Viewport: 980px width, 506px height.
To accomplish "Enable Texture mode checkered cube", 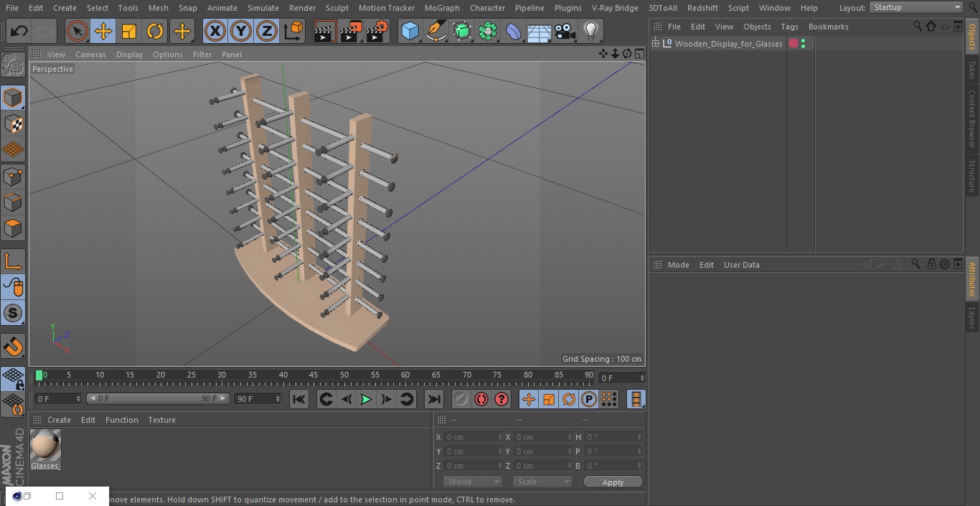I will [x=13, y=123].
